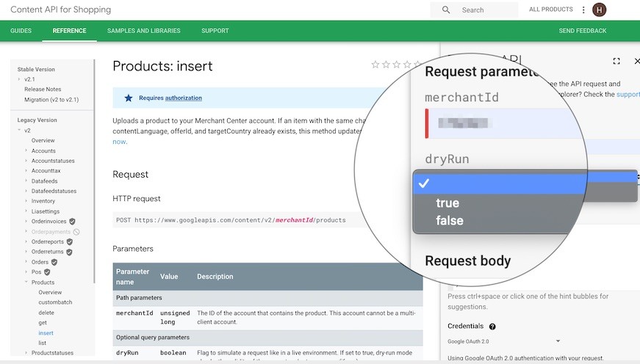Collapse the v2 legacy version node
The image size is (640, 364).
click(19, 130)
